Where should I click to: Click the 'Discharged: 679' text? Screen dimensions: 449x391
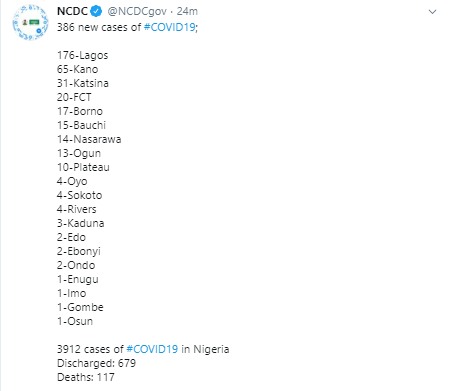click(x=96, y=363)
